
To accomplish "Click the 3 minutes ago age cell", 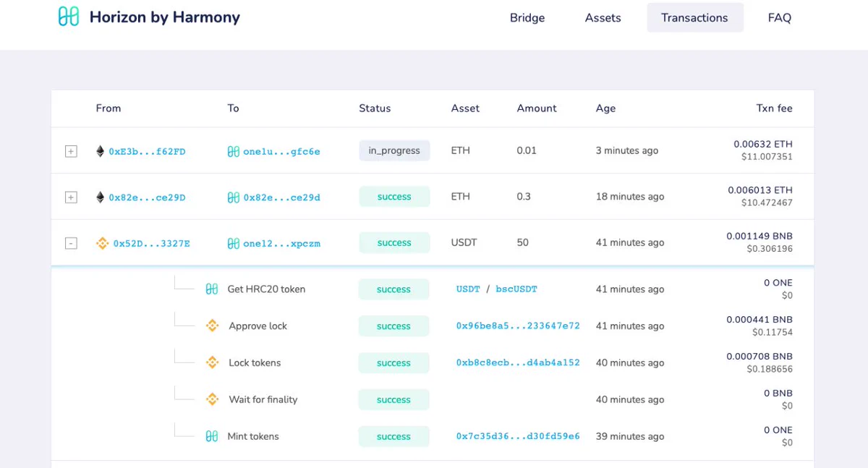I will (627, 150).
